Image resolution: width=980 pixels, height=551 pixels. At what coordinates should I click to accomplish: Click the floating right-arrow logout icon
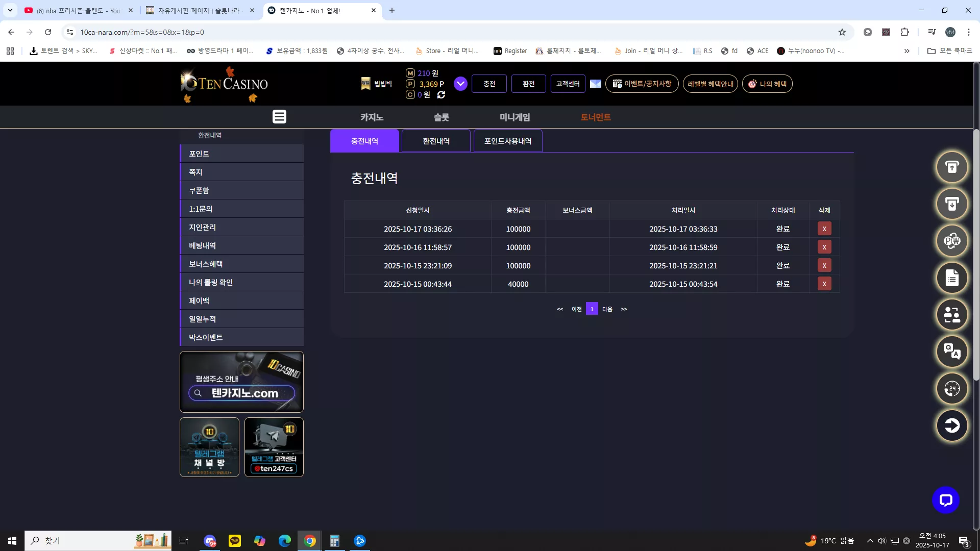coord(952,425)
